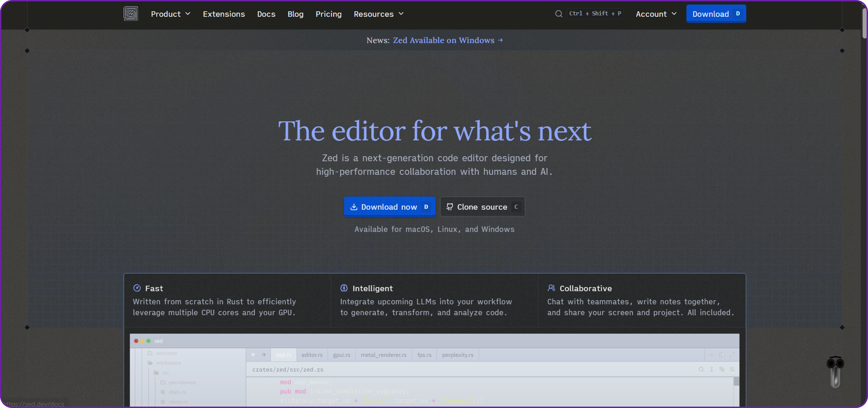Select Docs in the navigation bar
The image size is (868, 408).
266,14
